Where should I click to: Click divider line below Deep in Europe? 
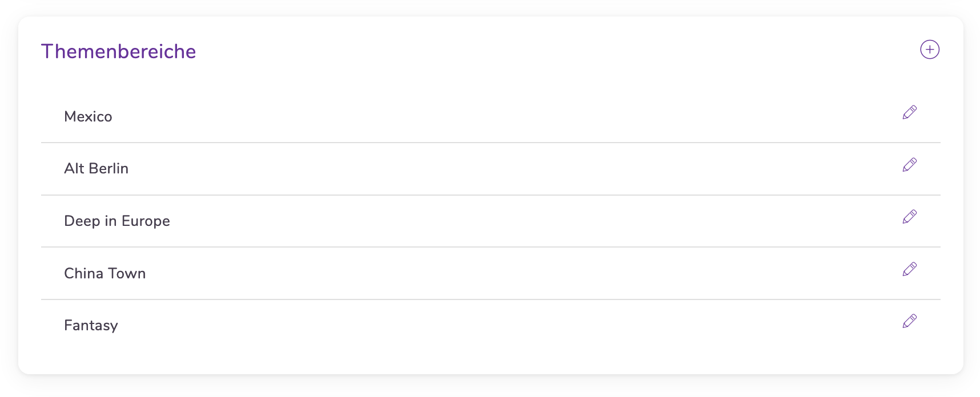pyautogui.click(x=490, y=247)
